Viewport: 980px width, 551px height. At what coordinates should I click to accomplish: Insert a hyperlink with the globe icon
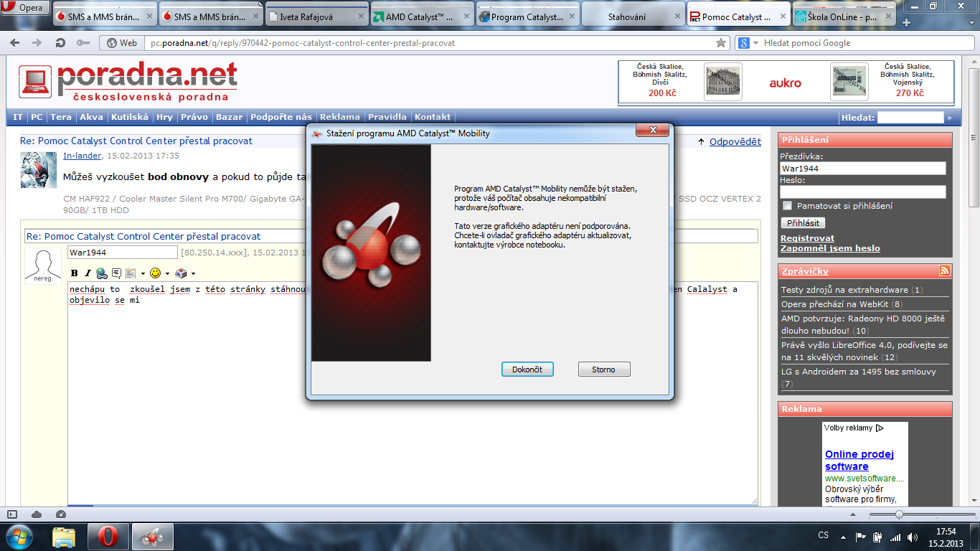[101, 273]
